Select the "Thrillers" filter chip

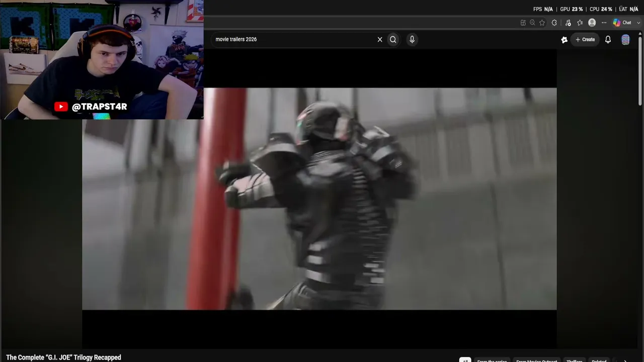click(x=574, y=360)
